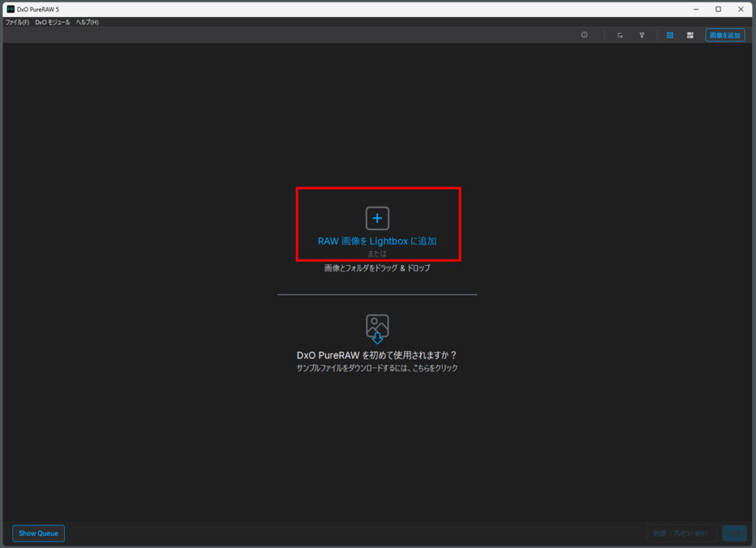
Task: Click the dimmed blue process button at bottom right
Action: 735,533
